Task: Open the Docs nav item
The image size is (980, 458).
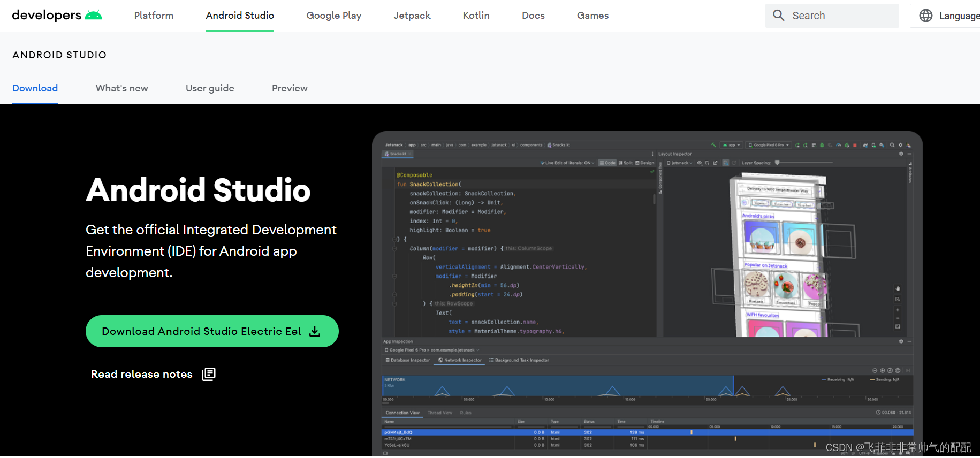Action: [533, 16]
